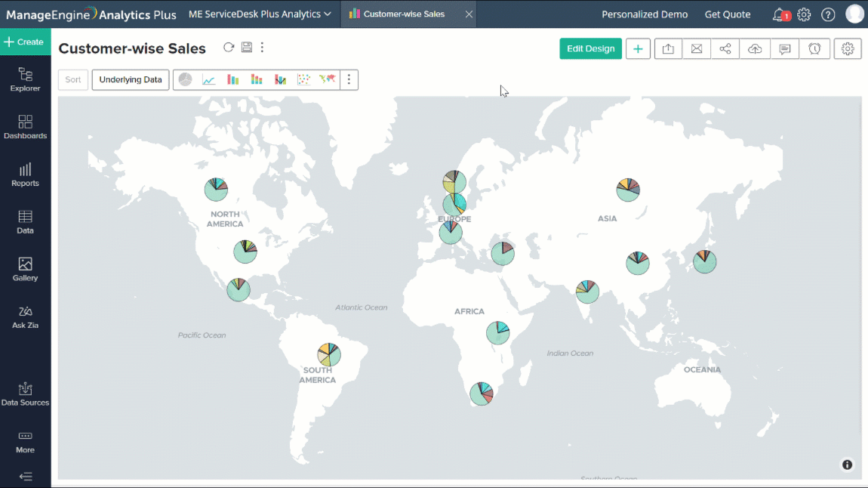Screen dimensions: 868x488
Task: Expand the More menu in the sidebar
Action: pos(25,441)
